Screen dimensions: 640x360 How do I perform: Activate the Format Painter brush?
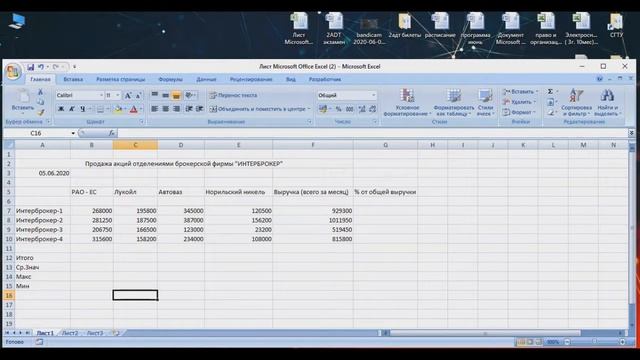tap(40, 112)
